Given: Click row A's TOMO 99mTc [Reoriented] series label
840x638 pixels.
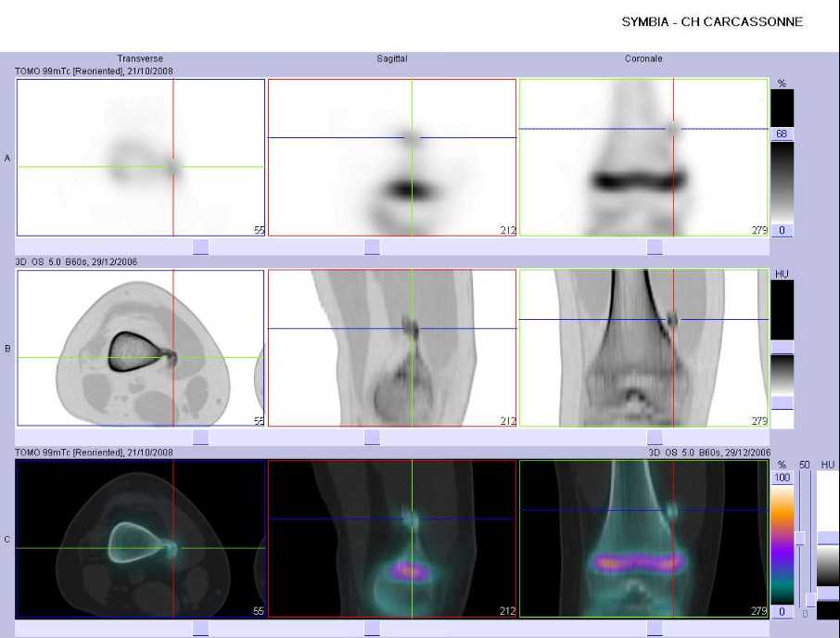Looking at the screenshot, I should [x=94, y=70].
